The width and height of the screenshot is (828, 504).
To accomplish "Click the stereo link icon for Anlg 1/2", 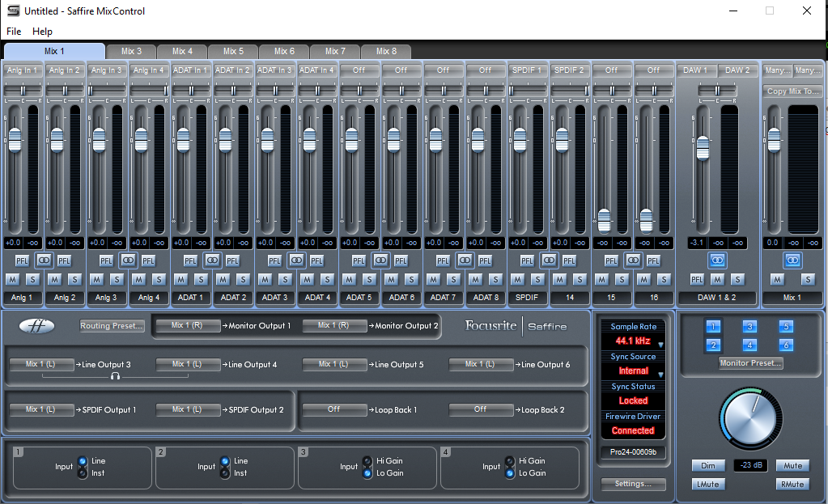I will coord(45,260).
